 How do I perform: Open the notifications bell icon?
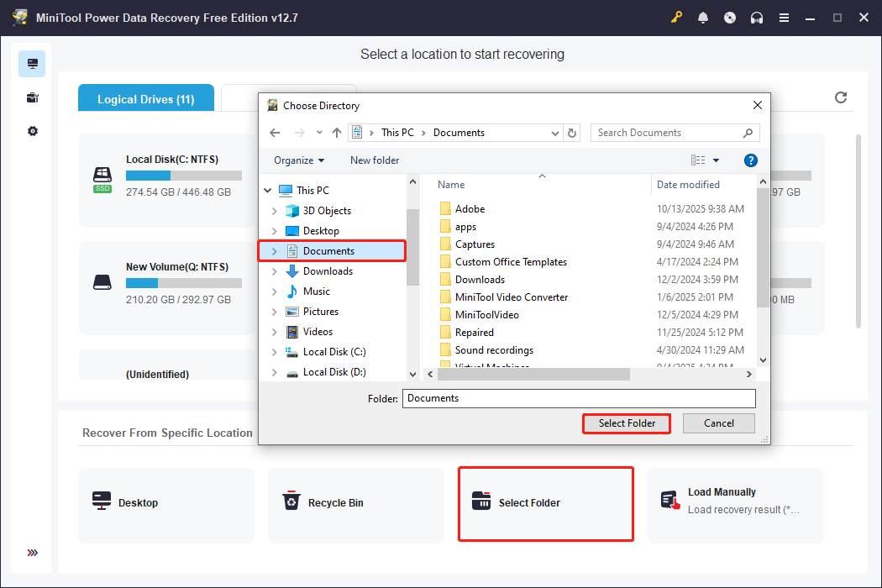click(x=703, y=18)
